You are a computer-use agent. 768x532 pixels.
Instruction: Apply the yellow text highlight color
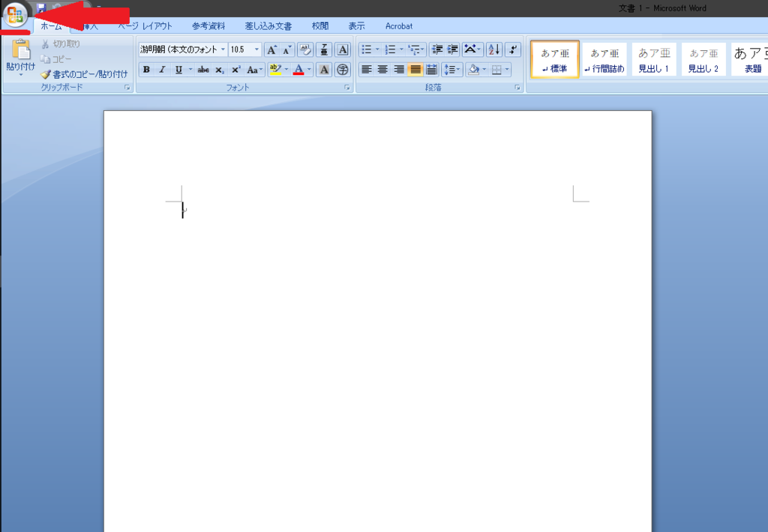(275, 70)
